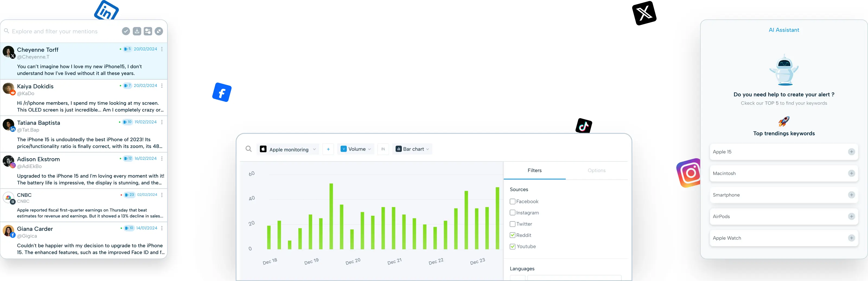Screen dimensions: 868x281
Task: Add the AirPods keyword with its plus icon
Action: [851, 217]
